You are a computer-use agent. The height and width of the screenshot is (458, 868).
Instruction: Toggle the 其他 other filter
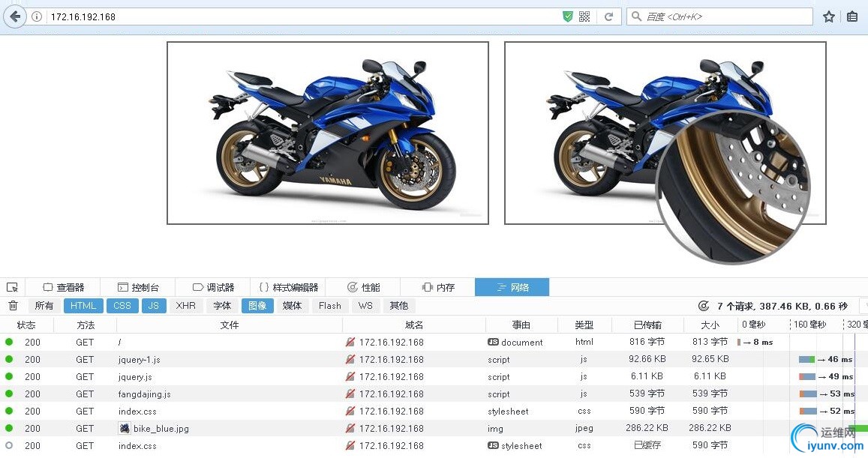click(398, 305)
